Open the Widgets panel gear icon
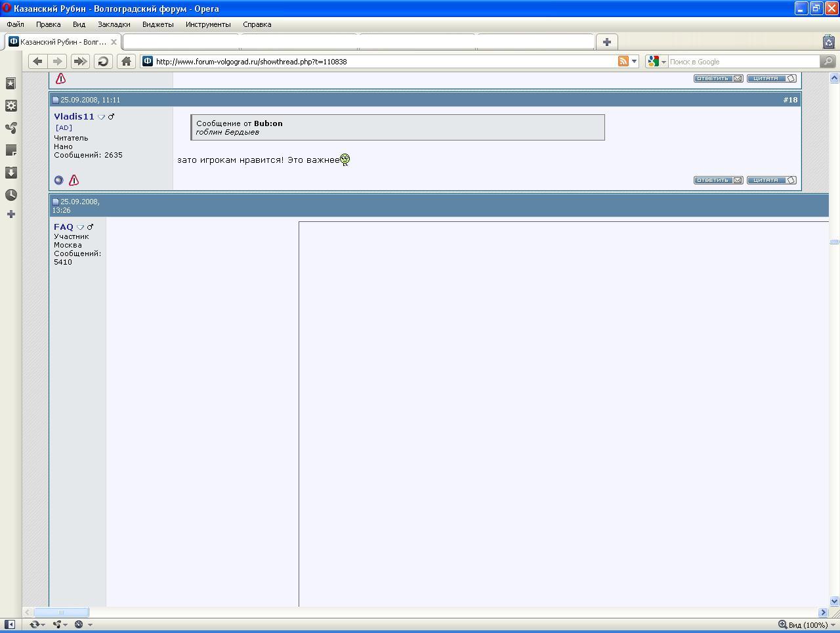The height and width of the screenshot is (633, 840). [10, 106]
